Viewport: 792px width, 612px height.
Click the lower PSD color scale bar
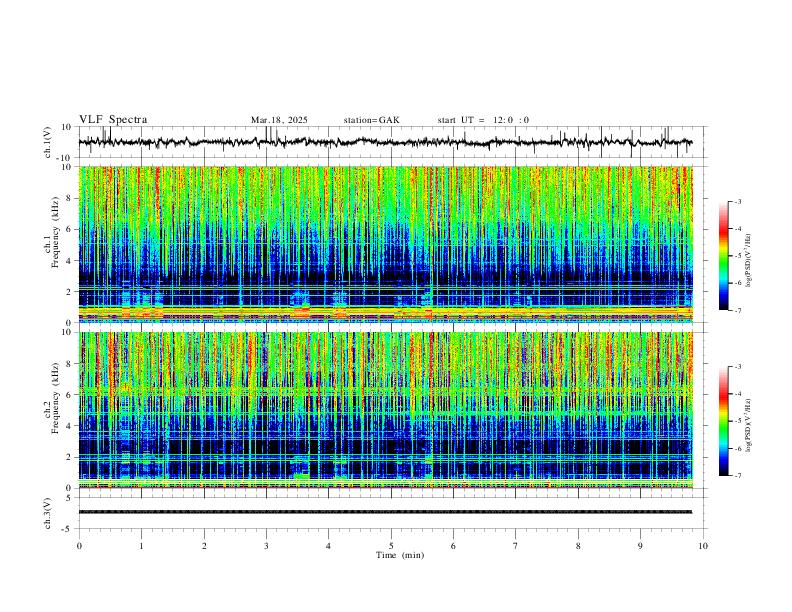point(724,421)
